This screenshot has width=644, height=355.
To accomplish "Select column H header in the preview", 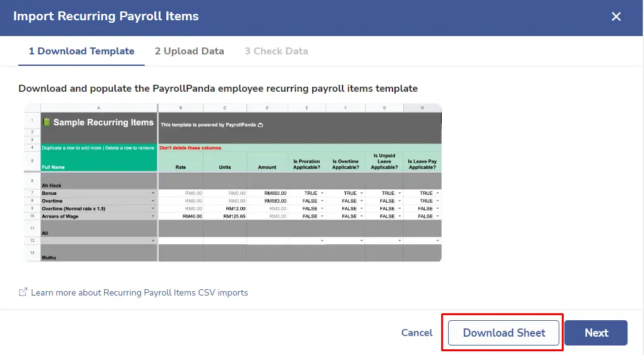I will click(422, 108).
